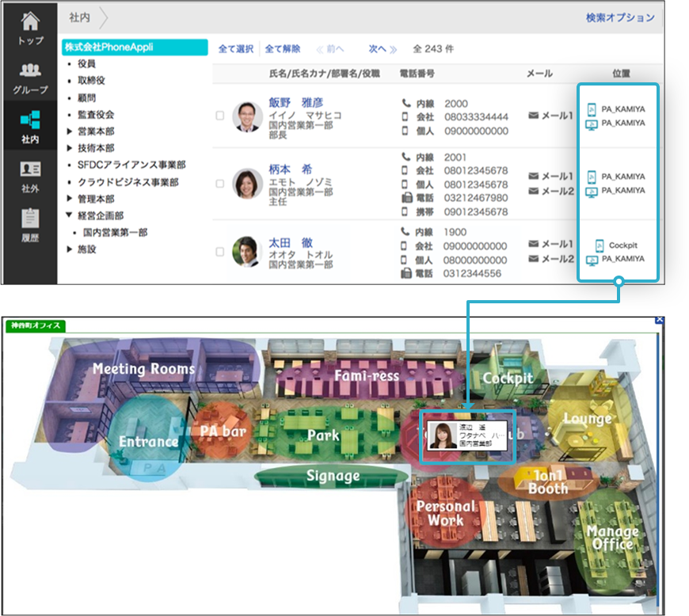Viewport: 689px width, 616px height.
Task: Select the checkbox for 太田 徹
Action: tap(220, 252)
